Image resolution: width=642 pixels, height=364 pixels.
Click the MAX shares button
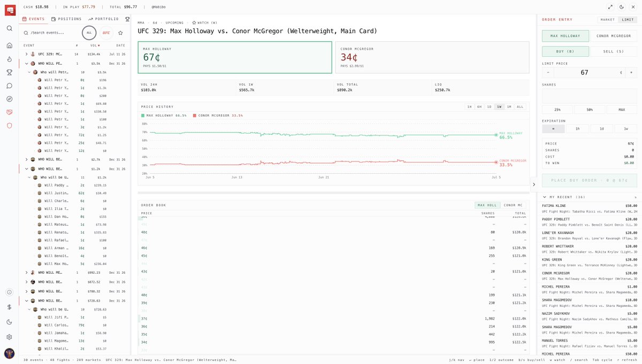click(x=622, y=110)
